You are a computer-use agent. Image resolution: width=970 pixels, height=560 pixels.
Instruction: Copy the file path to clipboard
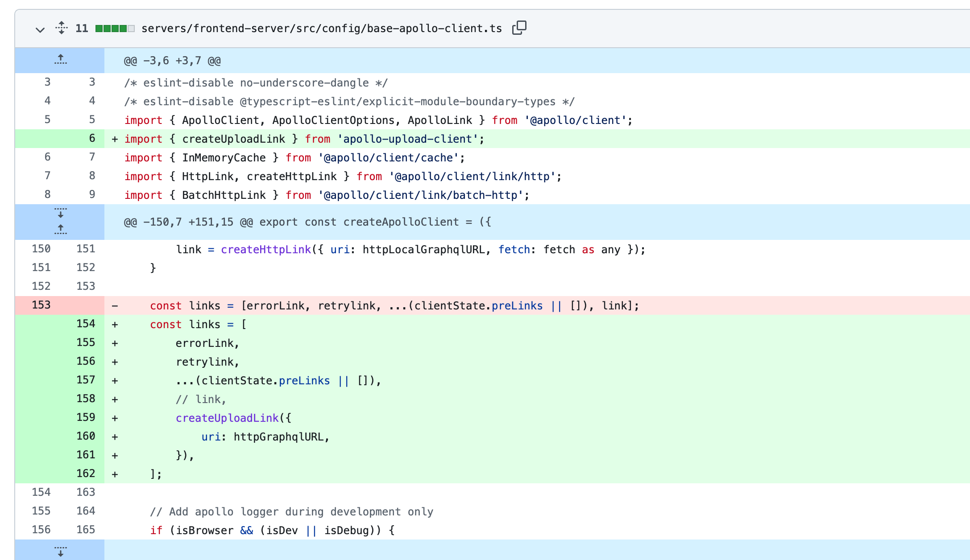tap(519, 28)
